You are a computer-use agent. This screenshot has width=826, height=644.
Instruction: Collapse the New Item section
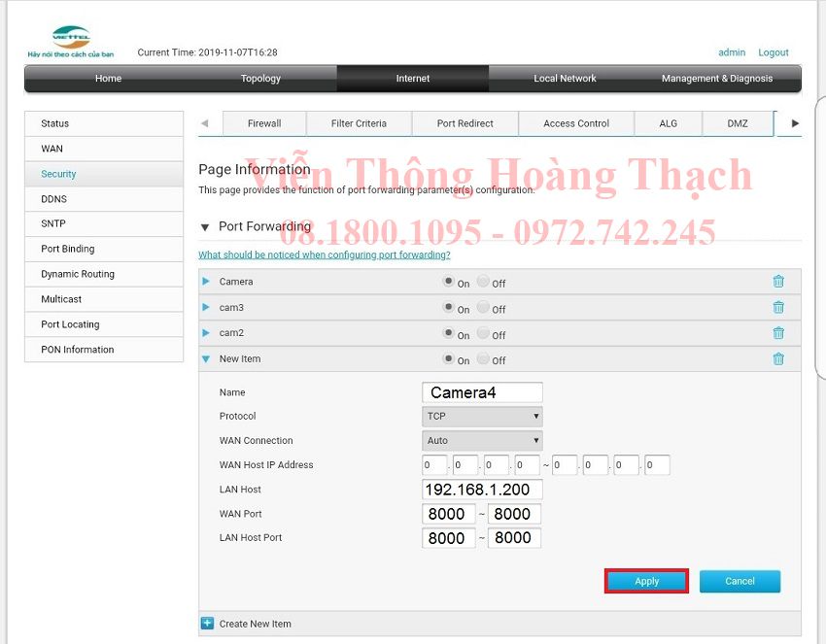click(x=206, y=358)
